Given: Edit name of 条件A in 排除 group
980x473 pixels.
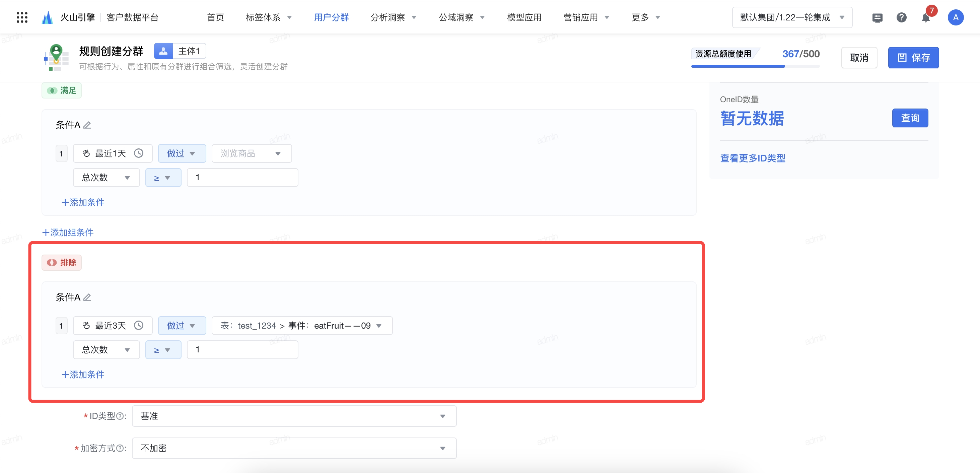Looking at the screenshot, I should click(87, 297).
